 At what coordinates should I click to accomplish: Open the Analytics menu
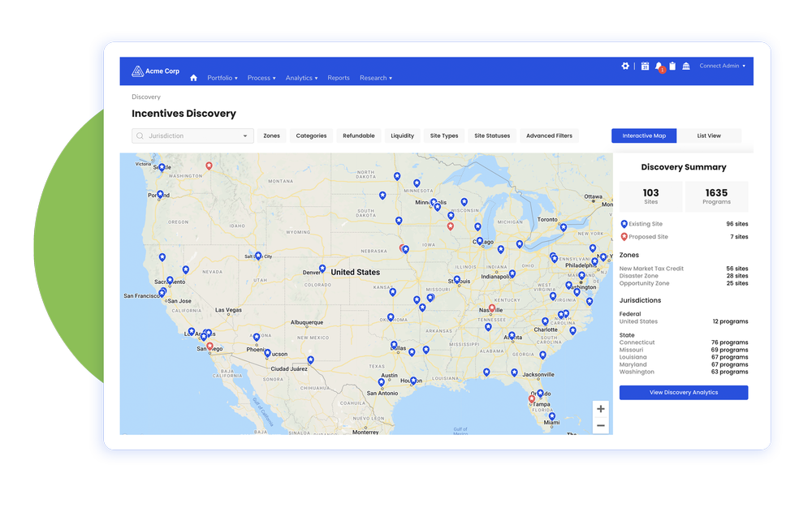(301, 78)
